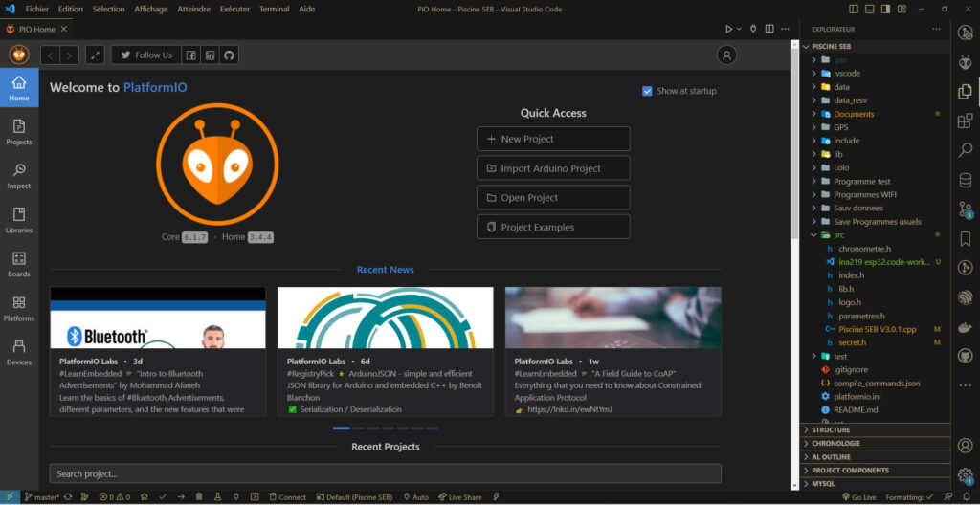
Task: Open the Boards section in PIO sidebar
Action: [19, 264]
